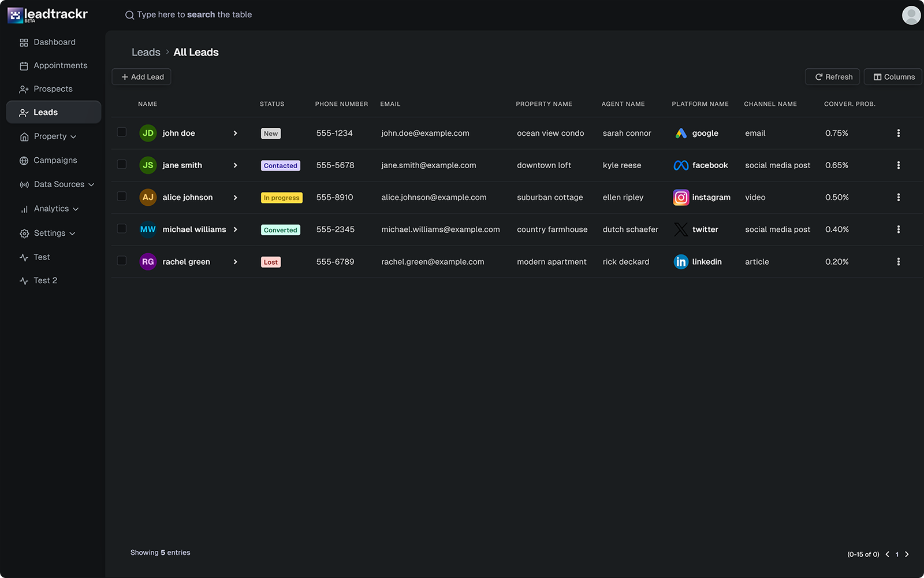This screenshot has width=924, height=578.
Task: Click the Google platform icon
Action: point(681,134)
